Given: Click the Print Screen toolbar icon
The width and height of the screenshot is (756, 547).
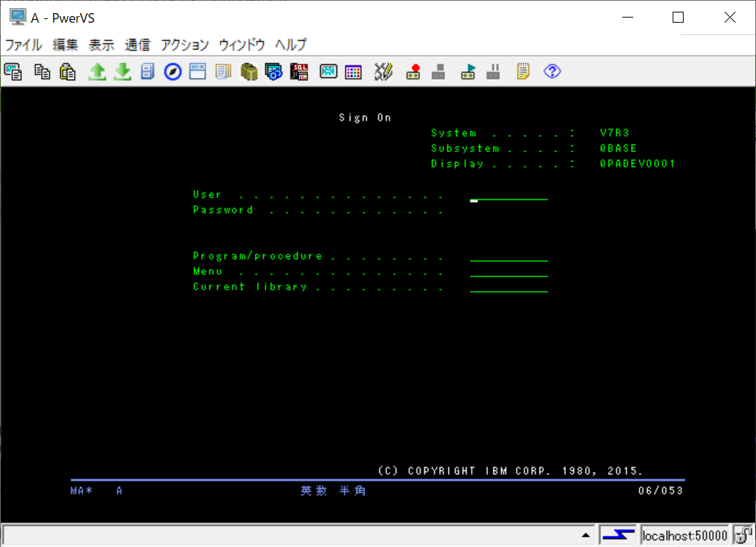Looking at the screenshot, I should [x=13, y=72].
